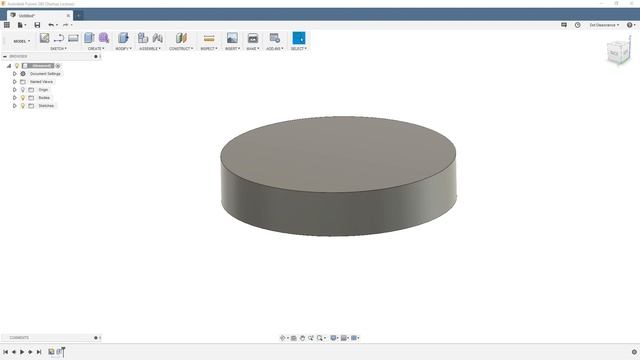Select the sketch Rectangle tool
Viewport: 640px width, 360px height.
click(x=73, y=38)
